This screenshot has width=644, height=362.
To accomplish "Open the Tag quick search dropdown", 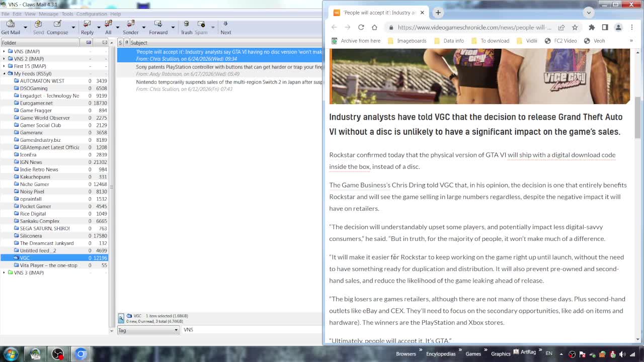I will click(148, 330).
